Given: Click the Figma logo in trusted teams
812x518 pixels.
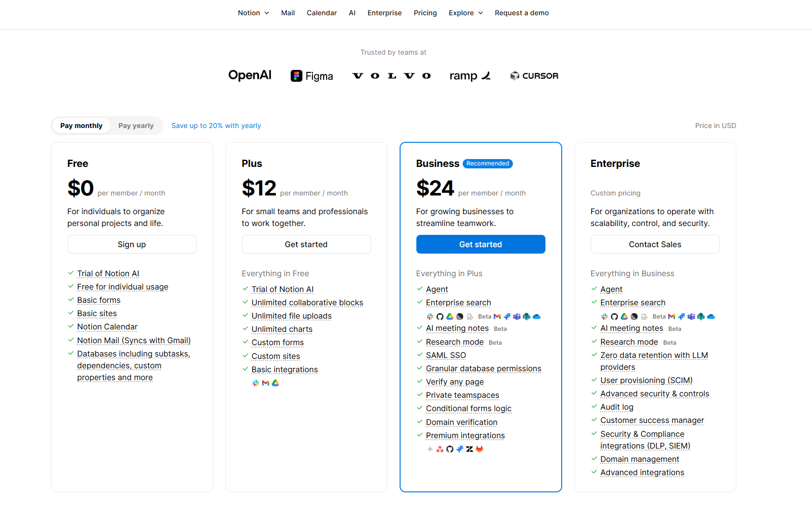Looking at the screenshot, I should coord(312,76).
